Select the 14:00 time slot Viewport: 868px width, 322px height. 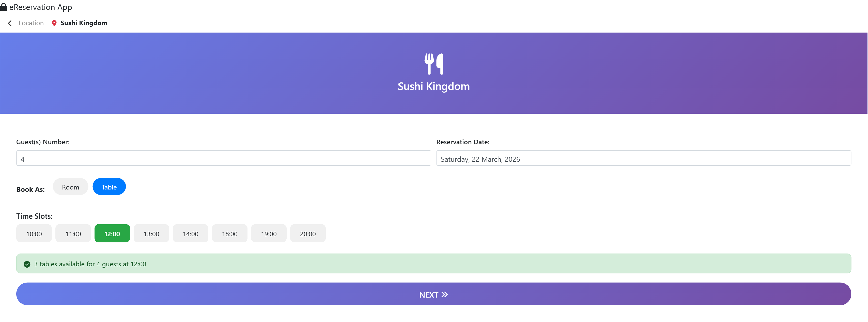[x=190, y=233]
